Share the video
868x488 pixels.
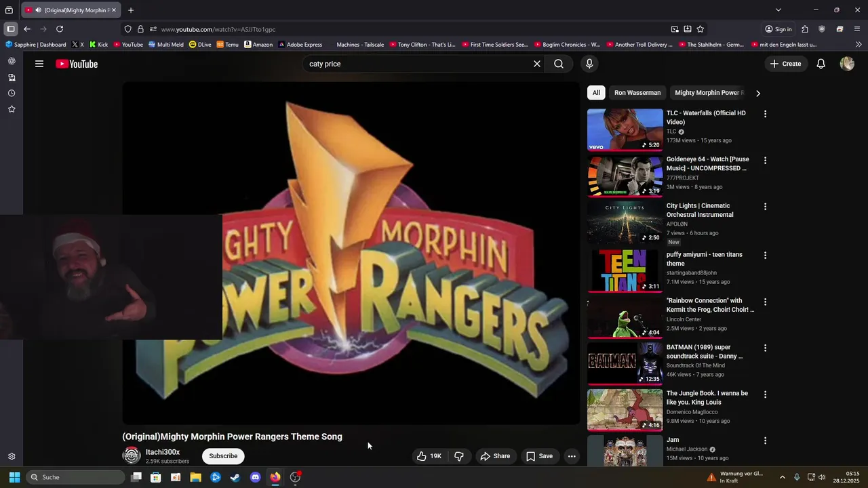pyautogui.click(x=495, y=456)
